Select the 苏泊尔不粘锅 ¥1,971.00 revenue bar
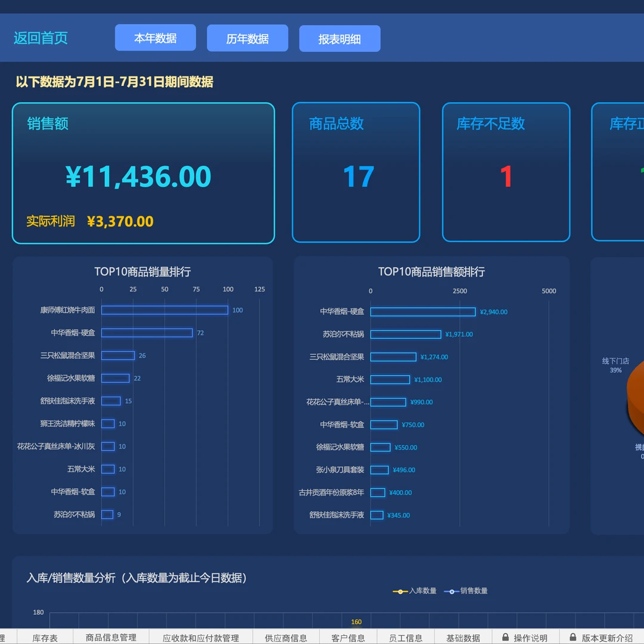This screenshot has height=644, width=644. pyautogui.click(x=405, y=335)
